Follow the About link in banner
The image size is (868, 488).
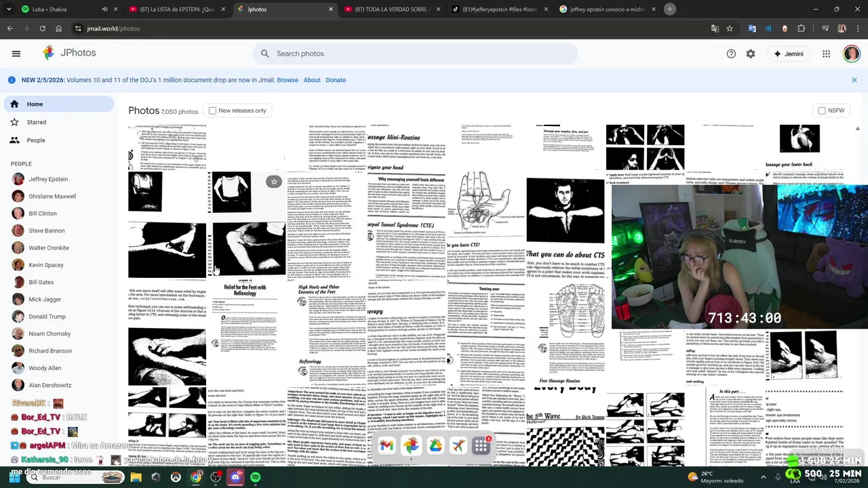point(312,80)
